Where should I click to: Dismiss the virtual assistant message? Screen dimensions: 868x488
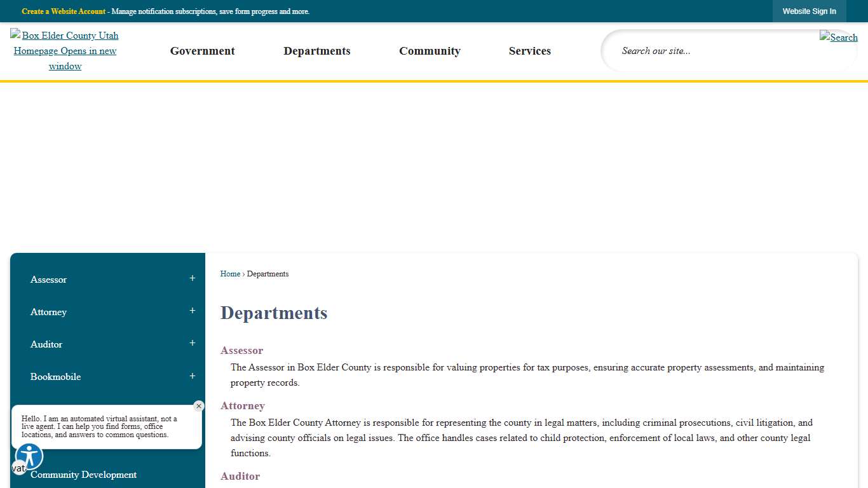198,405
